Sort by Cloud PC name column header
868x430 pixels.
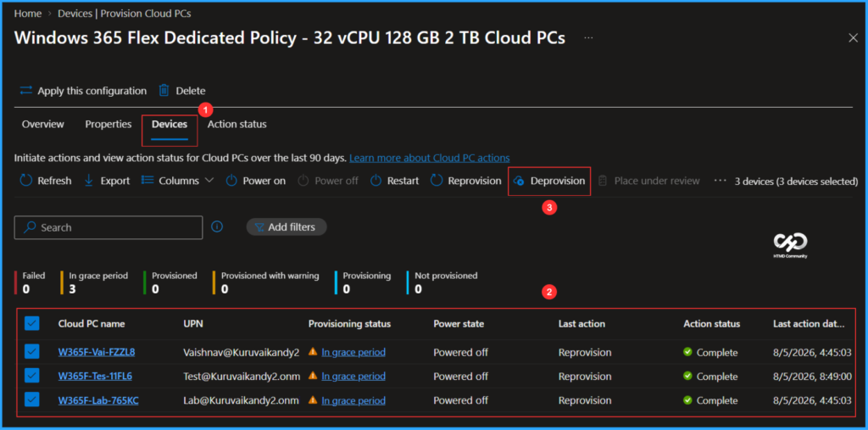(x=92, y=324)
